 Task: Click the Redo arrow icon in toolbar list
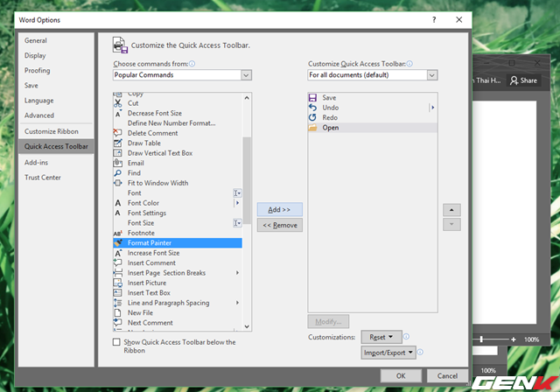click(313, 118)
